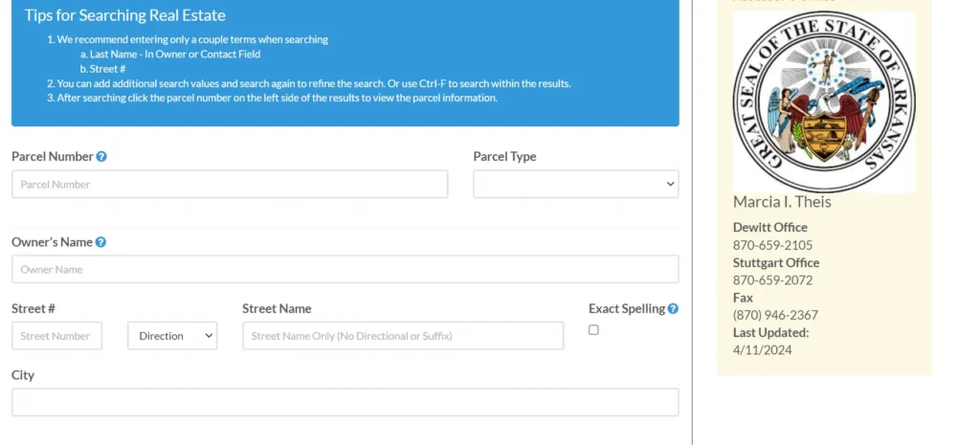The width and height of the screenshot is (980, 445).
Task: Open the Parcel Type dropdown
Action: pyautogui.click(x=575, y=184)
